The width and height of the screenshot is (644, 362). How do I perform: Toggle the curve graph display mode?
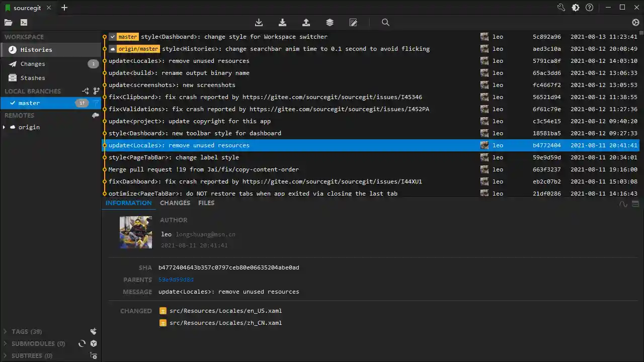pos(623,204)
